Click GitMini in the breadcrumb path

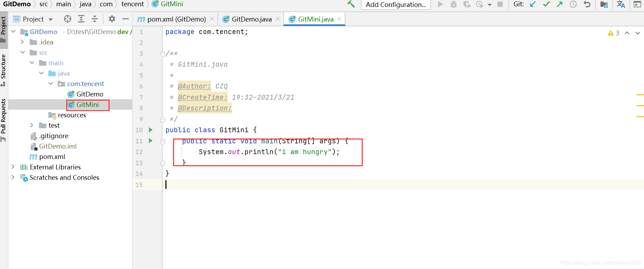point(168,4)
